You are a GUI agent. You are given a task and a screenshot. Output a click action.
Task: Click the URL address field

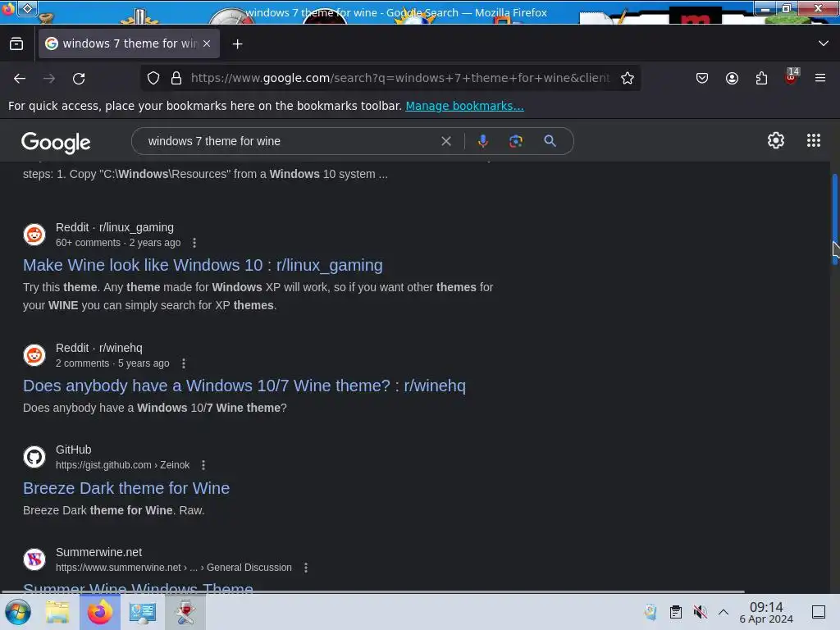(x=400, y=78)
